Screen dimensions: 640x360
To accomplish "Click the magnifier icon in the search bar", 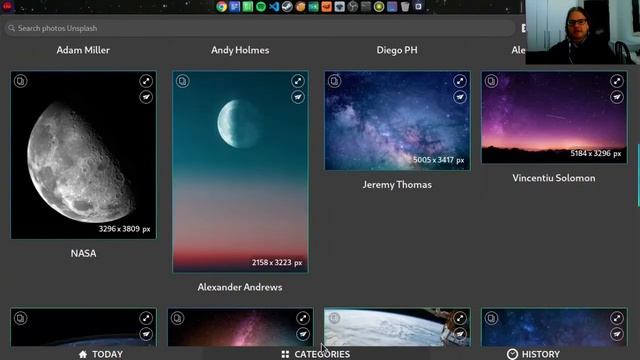I will coord(11,28).
